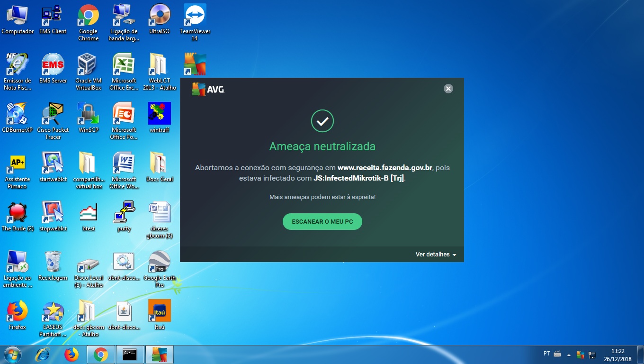Select the dizeres gbcom (2) document
644x364 pixels.
(x=160, y=220)
